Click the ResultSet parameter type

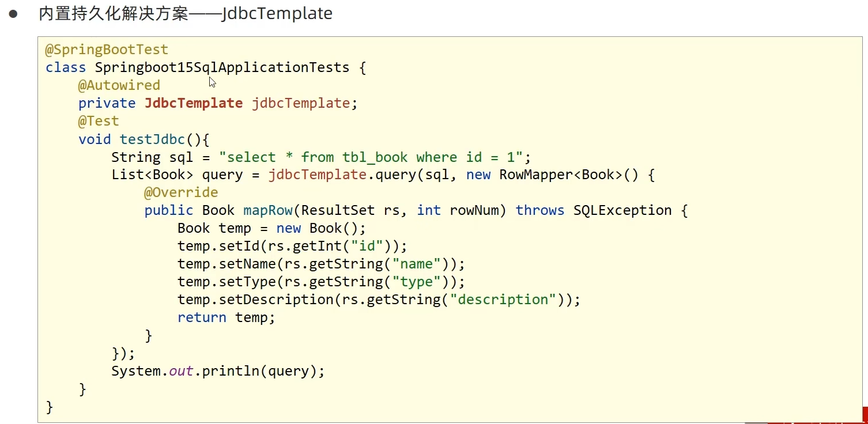[338, 210]
